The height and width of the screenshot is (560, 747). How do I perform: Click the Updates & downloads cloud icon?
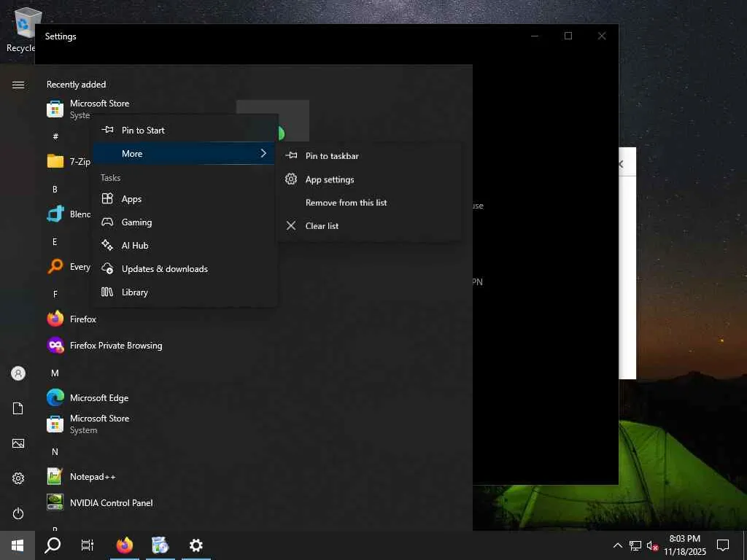coord(108,268)
